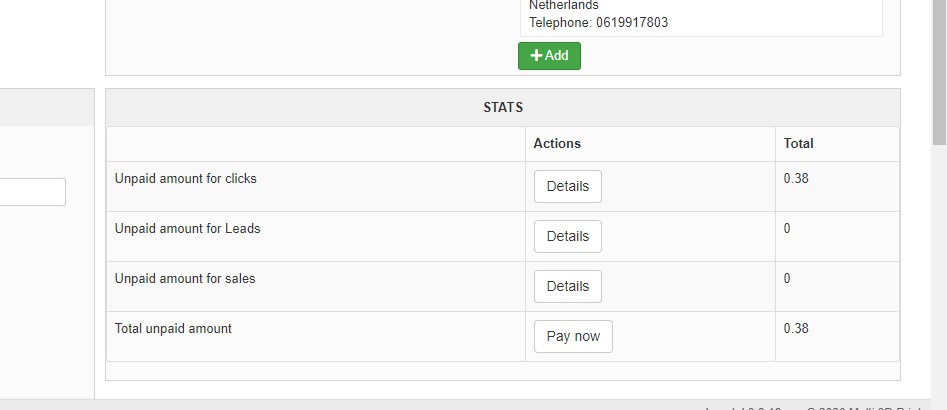Select the 'Unpaid amount for Leads' label
Viewport: 947px width, 410px height.
coord(187,229)
